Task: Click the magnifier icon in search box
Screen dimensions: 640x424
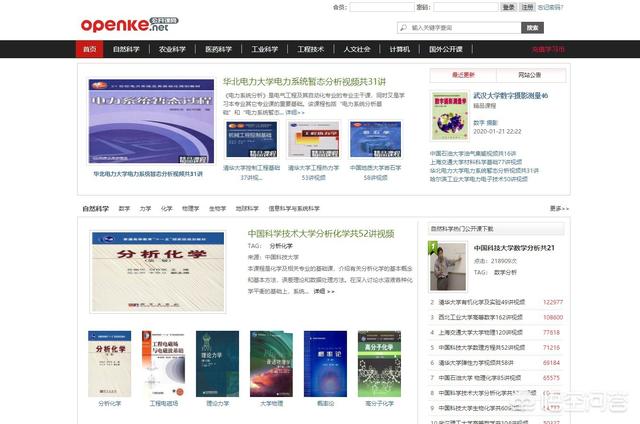Action: coord(403,28)
